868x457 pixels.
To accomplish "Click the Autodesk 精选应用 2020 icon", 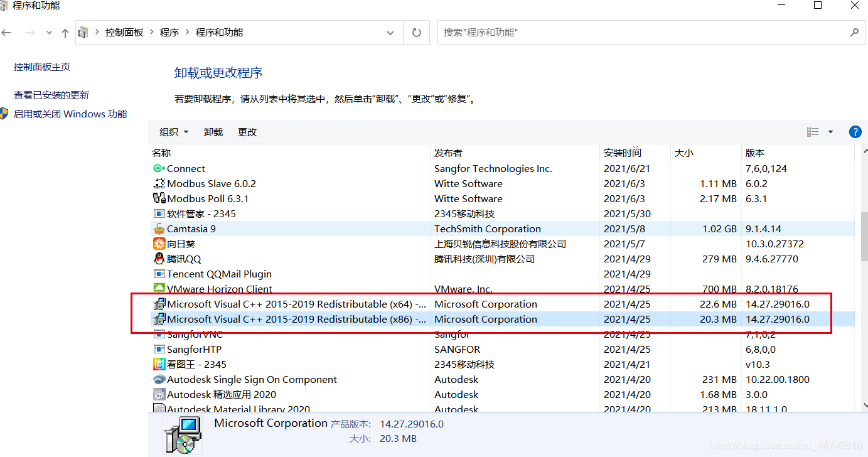I will [x=159, y=394].
